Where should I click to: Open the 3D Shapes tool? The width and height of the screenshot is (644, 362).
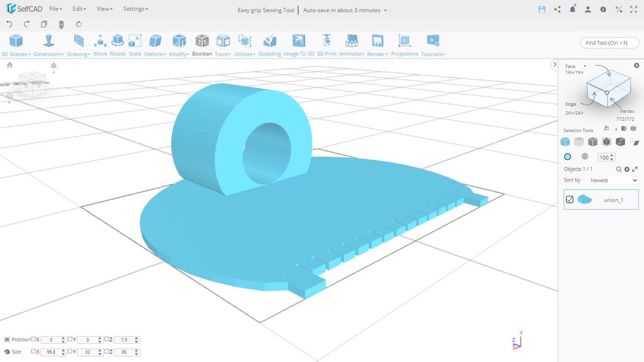[x=16, y=46]
